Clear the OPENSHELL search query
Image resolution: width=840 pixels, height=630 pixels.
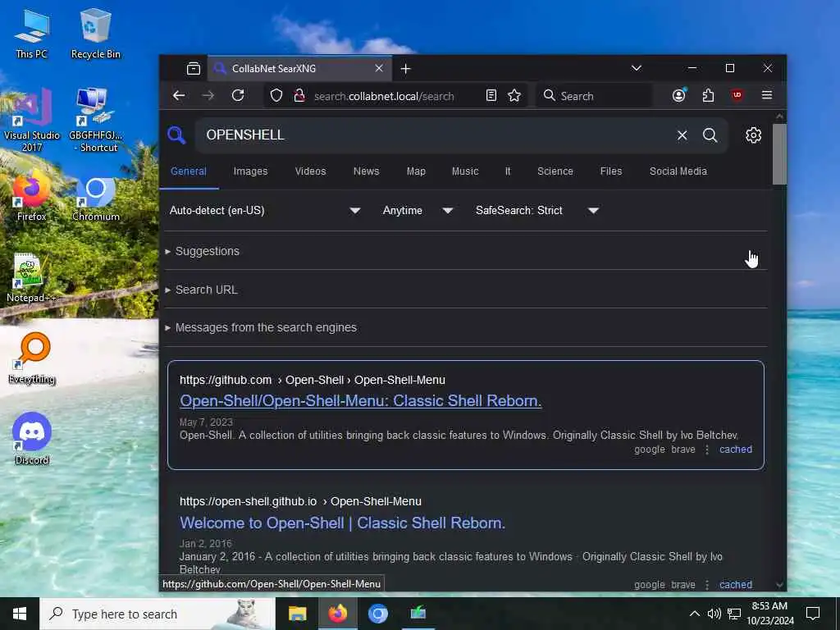(682, 135)
